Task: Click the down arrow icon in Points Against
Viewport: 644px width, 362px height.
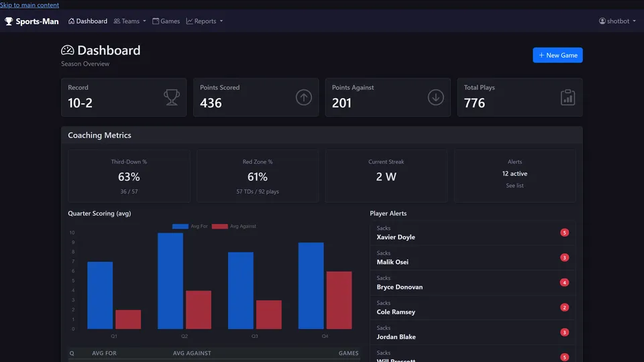Action: point(436,97)
